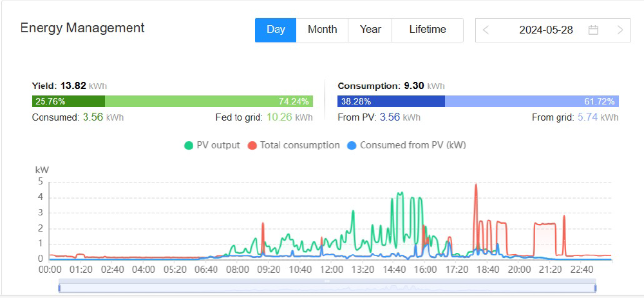Viewport: 644px width, 298px height.
Task: Toggle Total consumption legend series
Action: 299,145
